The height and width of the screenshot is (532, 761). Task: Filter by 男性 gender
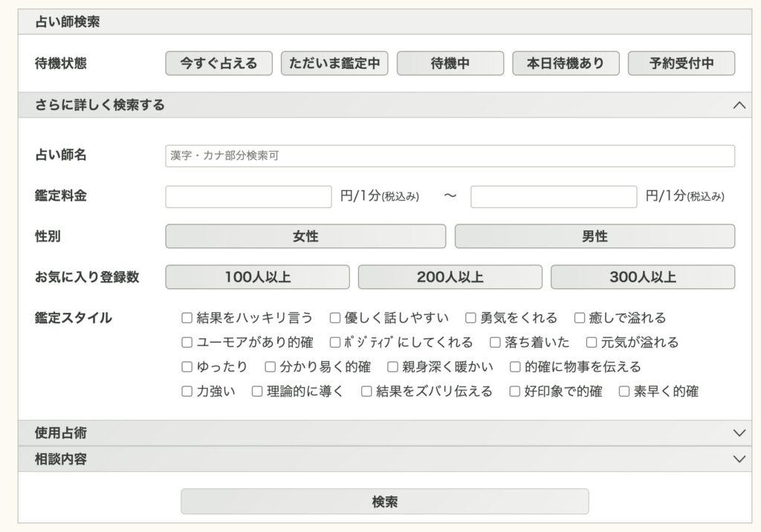coord(595,236)
